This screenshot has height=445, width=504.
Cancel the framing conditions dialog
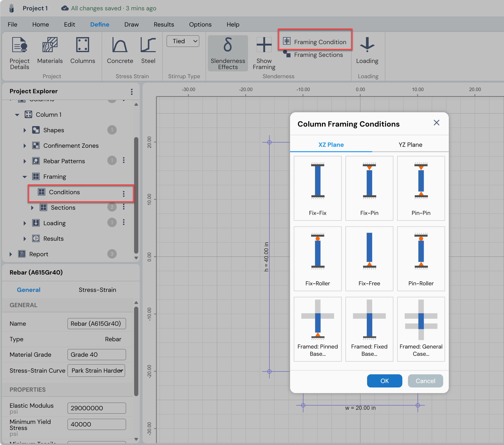[425, 381]
